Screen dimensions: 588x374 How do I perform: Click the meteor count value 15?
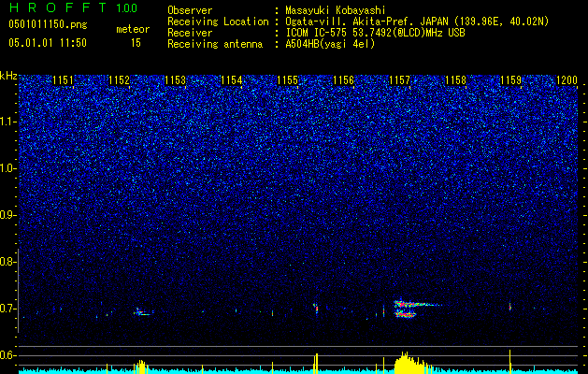pos(136,43)
